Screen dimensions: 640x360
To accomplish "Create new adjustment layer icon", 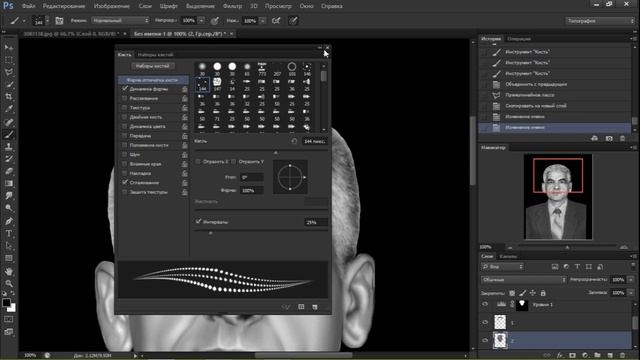I will (585, 356).
